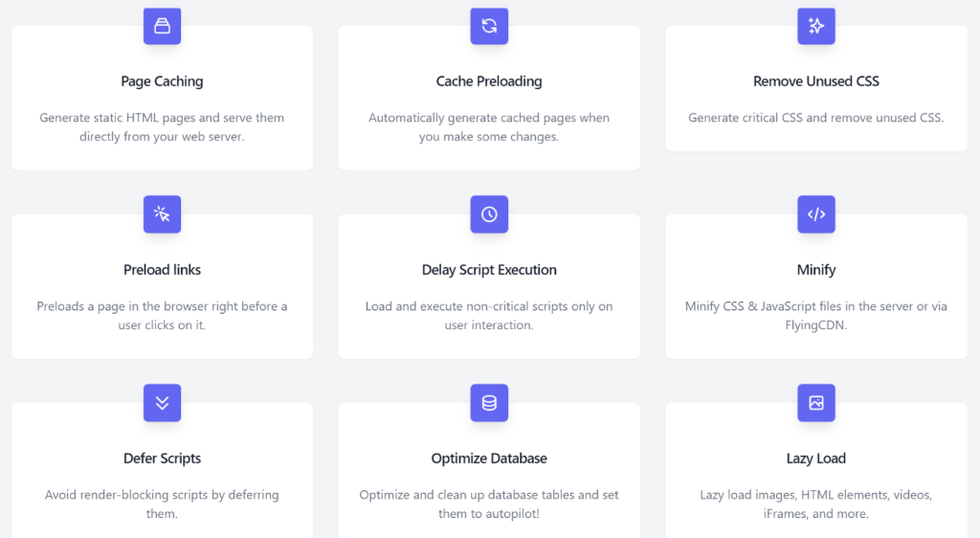Select the Lazy Load heading
This screenshot has width=980, height=538.
pos(815,459)
